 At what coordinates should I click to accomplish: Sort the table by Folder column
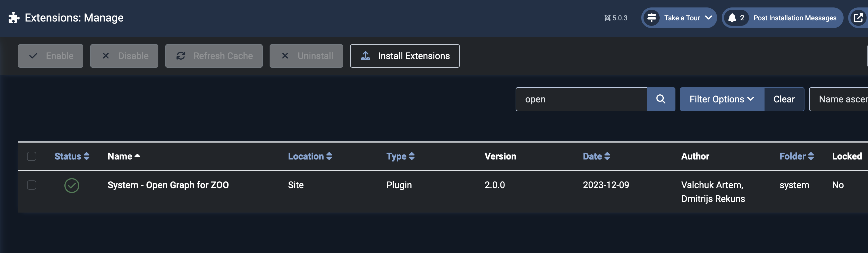pos(796,156)
